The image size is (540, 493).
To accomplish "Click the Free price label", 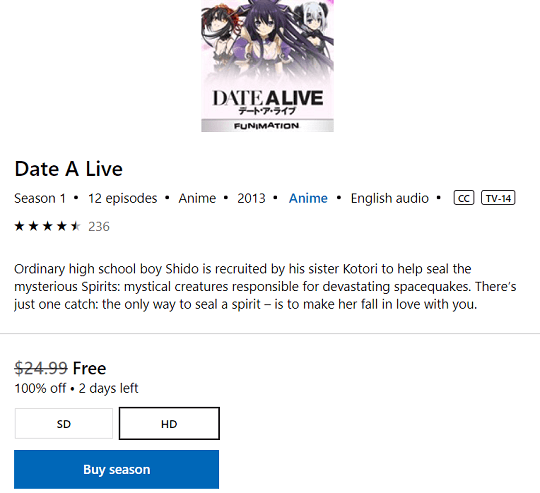I will click(90, 368).
